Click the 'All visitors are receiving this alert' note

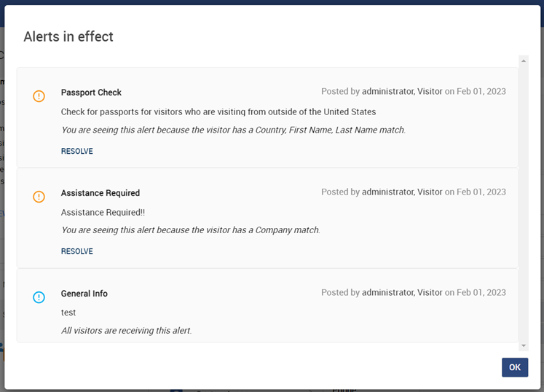tap(127, 331)
